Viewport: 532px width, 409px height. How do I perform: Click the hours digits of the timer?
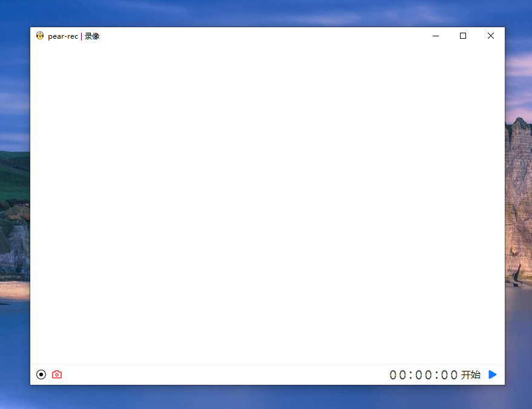[398, 375]
